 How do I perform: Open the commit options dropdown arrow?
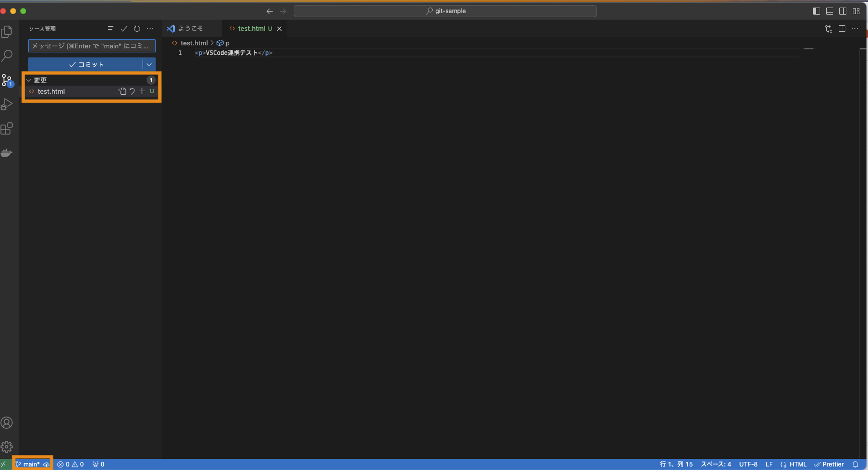(x=149, y=64)
